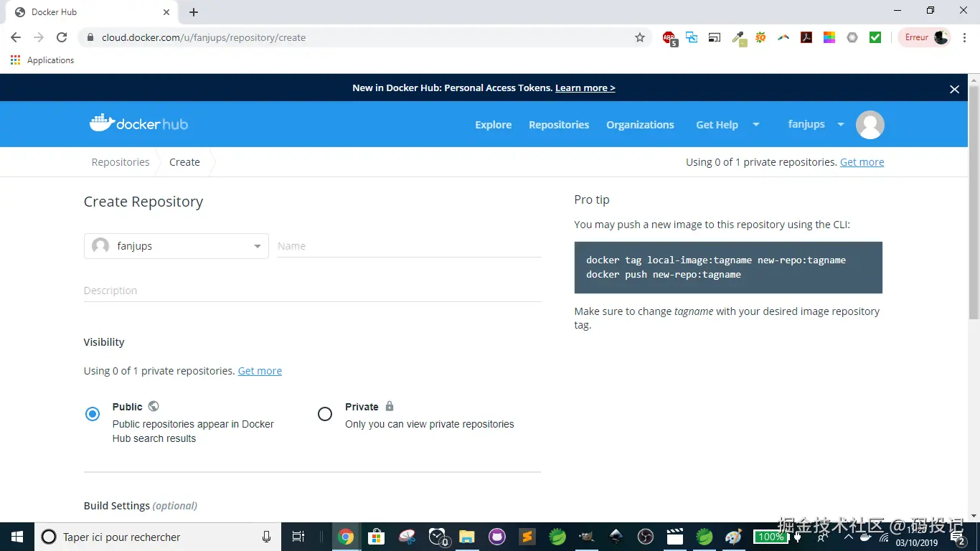Open the fanjups account dropdown

pyautogui.click(x=816, y=124)
